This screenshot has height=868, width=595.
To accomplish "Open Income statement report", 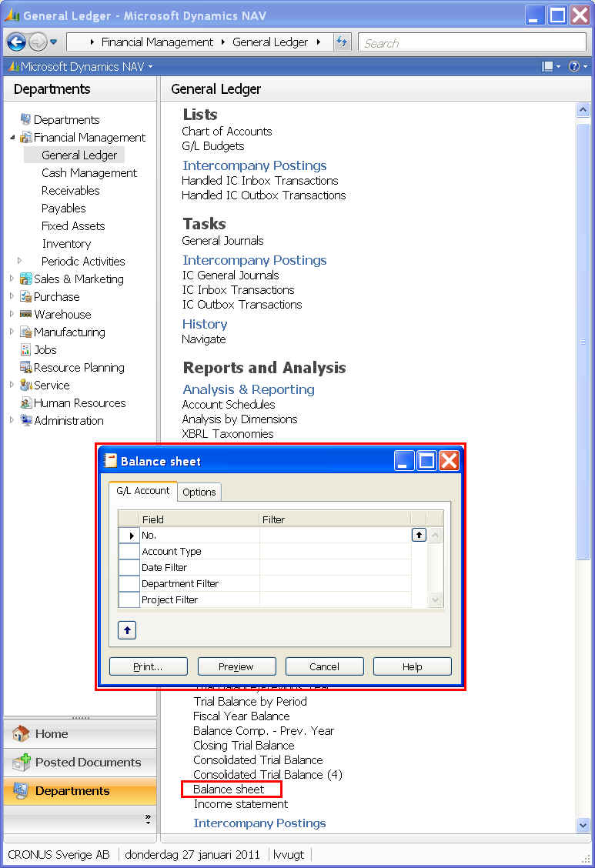I will pos(240,804).
